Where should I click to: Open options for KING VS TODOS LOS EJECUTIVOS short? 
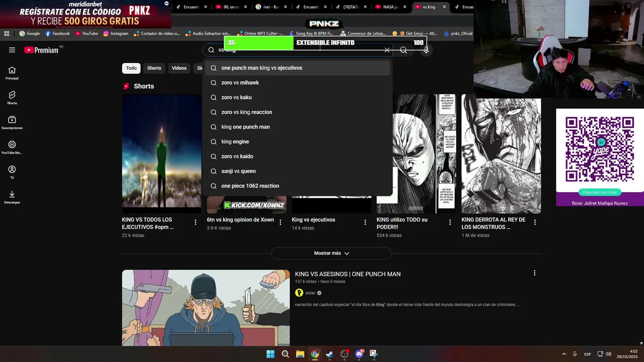[196, 222]
